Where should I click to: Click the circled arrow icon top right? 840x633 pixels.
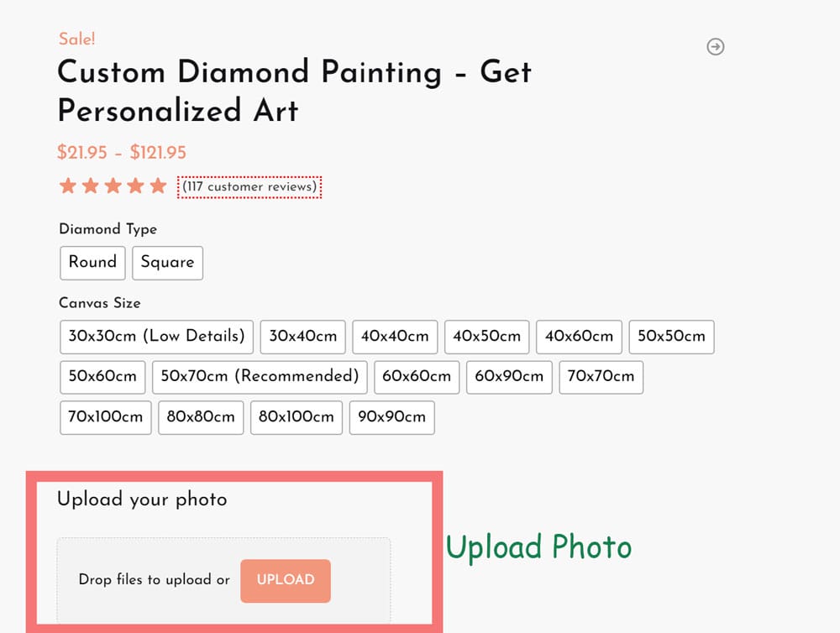(716, 47)
